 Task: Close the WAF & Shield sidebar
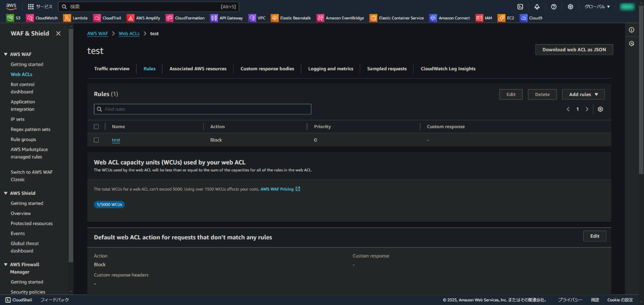pyautogui.click(x=58, y=34)
